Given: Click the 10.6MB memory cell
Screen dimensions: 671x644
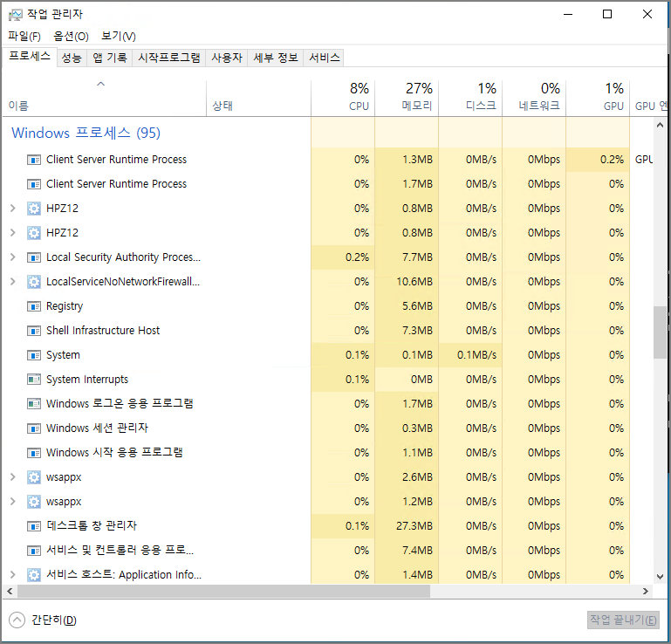Looking at the screenshot, I should (x=407, y=282).
